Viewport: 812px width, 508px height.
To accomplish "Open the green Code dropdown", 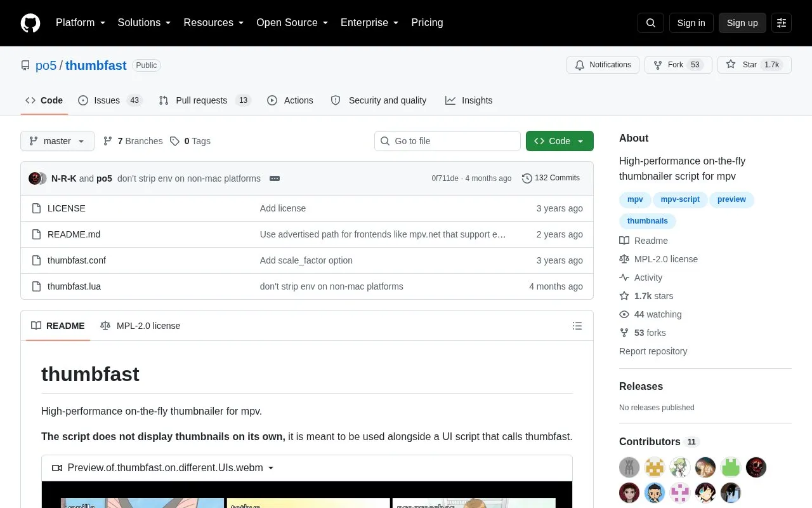I will coord(560,141).
